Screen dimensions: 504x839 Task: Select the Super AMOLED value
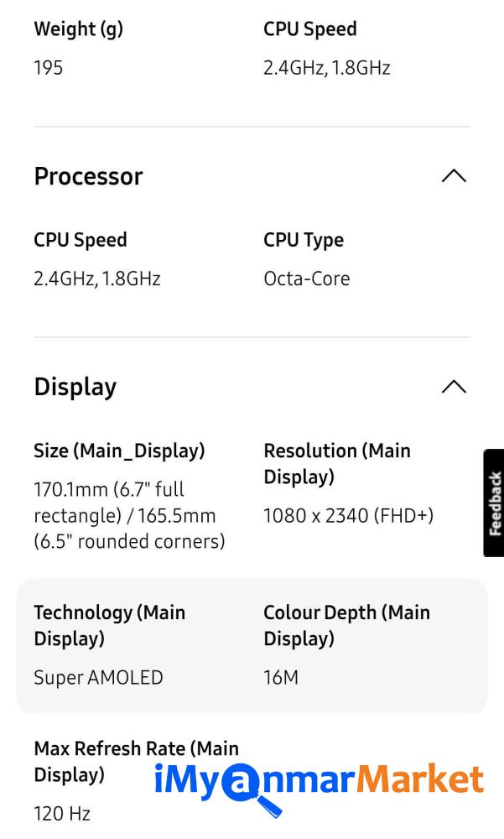click(98, 677)
